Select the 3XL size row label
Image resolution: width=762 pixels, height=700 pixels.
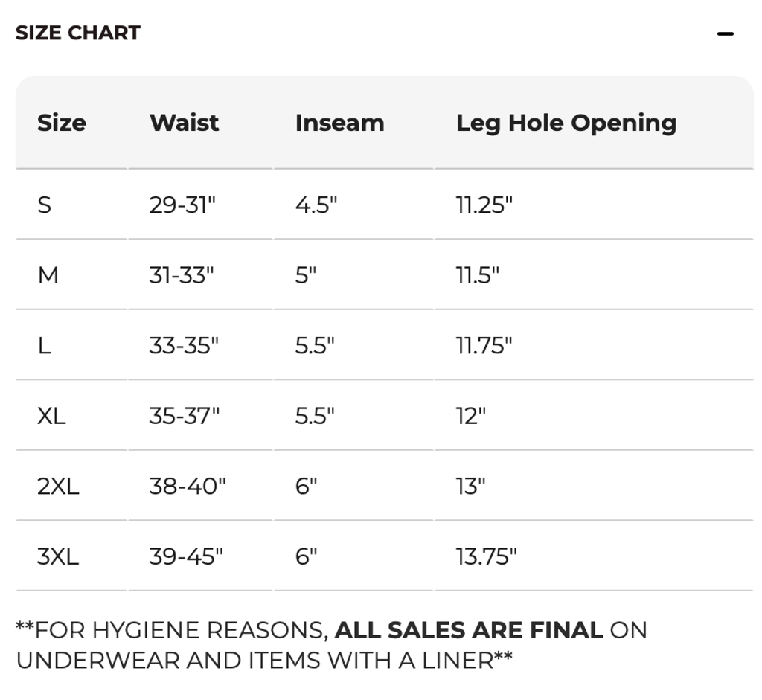pyautogui.click(x=58, y=556)
